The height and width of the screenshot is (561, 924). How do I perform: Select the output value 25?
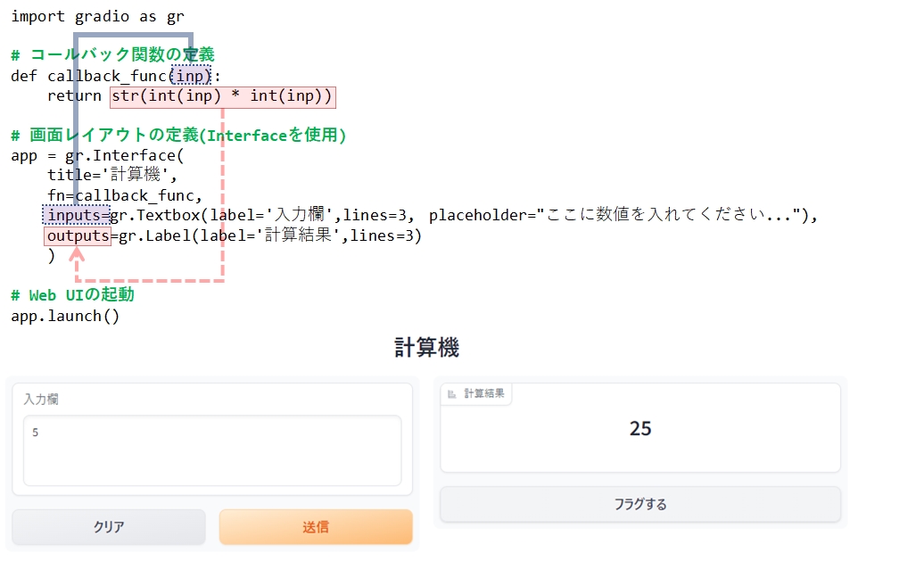click(639, 428)
